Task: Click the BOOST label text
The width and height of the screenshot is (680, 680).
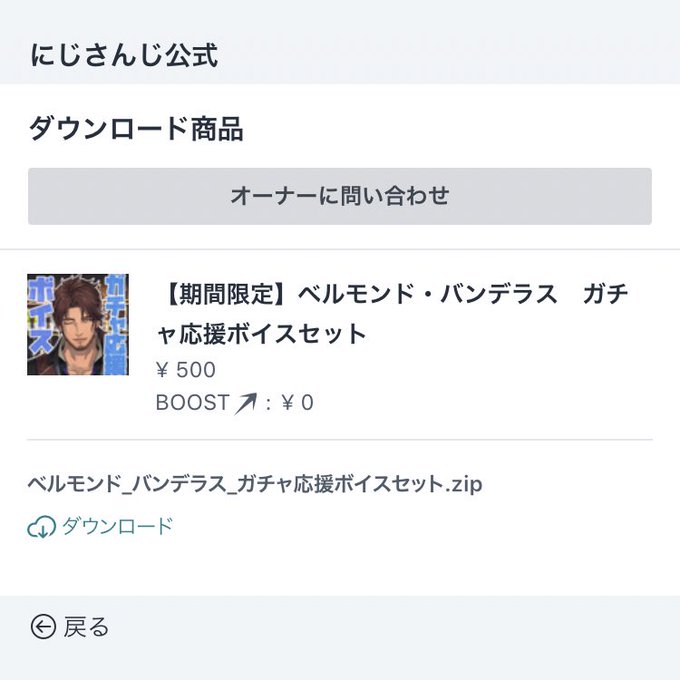Action: 192,403
